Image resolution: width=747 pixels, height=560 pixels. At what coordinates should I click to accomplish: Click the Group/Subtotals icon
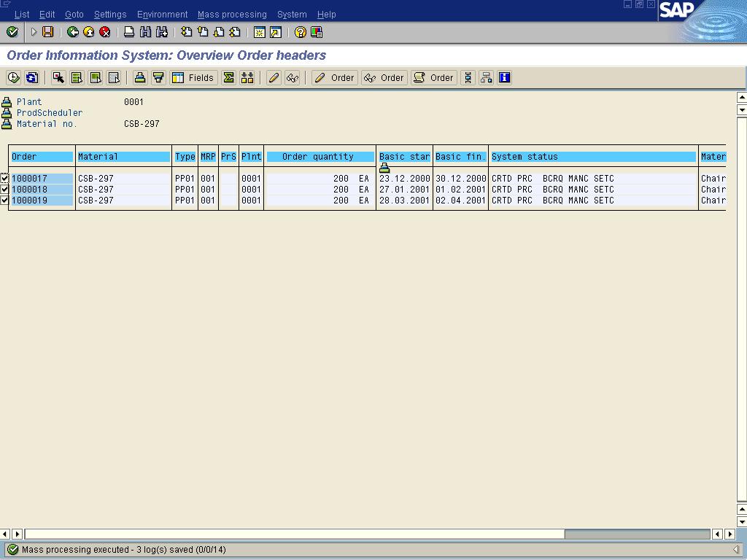247,77
